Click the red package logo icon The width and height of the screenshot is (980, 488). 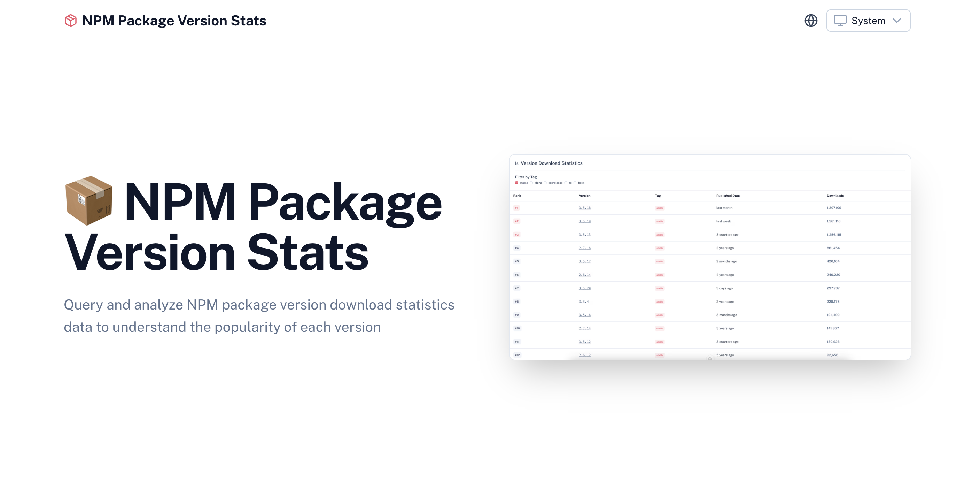(71, 21)
